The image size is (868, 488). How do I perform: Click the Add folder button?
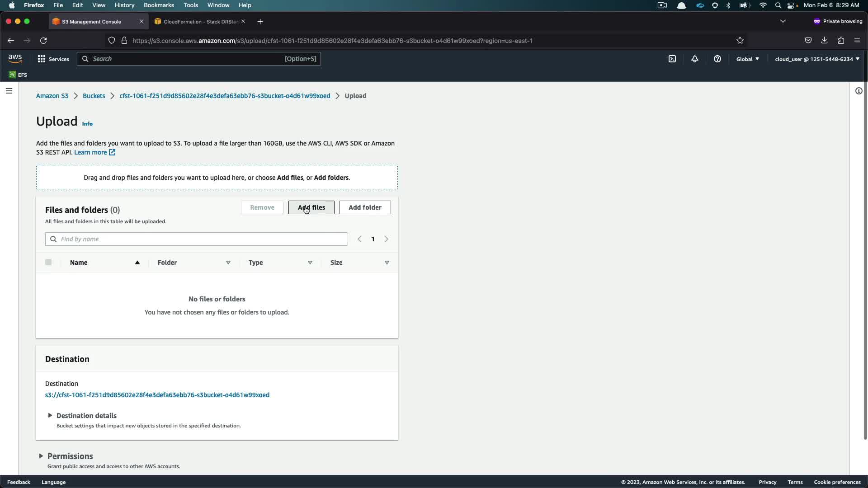click(365, 207)
